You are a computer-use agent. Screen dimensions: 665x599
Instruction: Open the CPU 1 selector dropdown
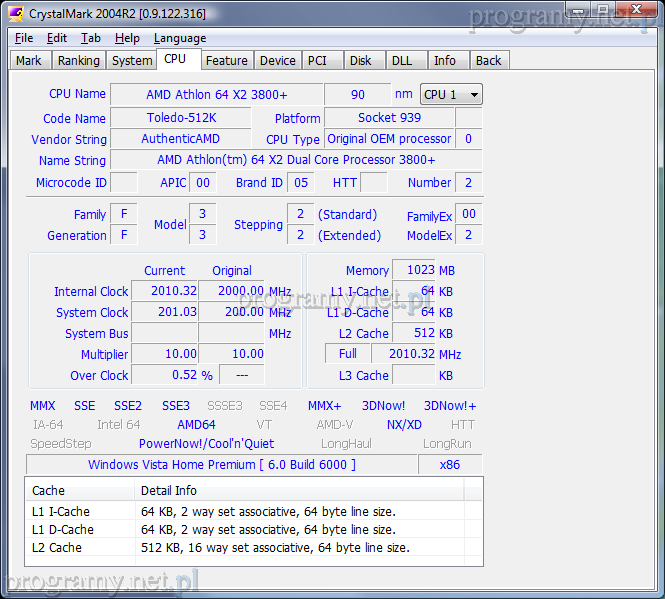(x=451, y=94)
